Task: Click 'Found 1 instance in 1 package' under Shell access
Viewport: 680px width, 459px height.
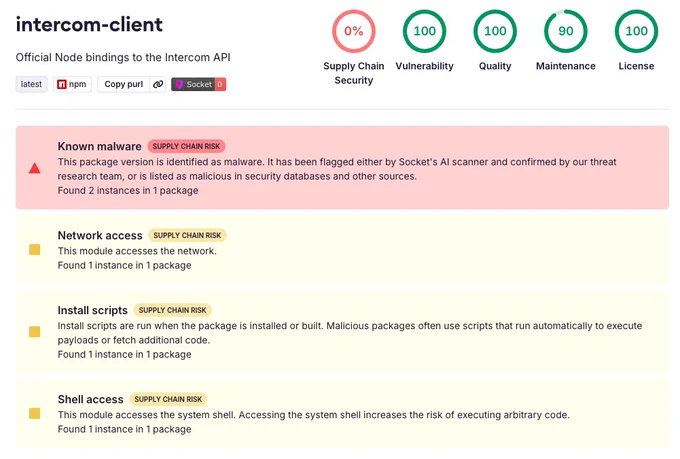Action: click(124, 429)
